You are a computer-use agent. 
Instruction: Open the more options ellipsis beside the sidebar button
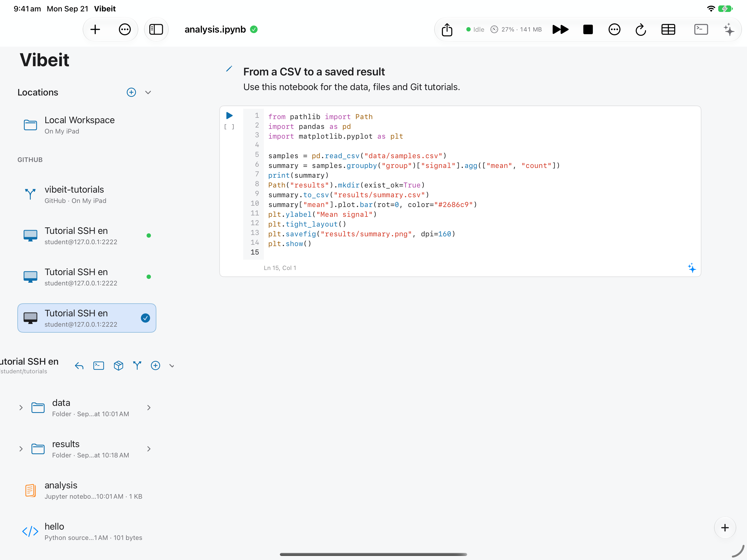[x=125, y=30]
